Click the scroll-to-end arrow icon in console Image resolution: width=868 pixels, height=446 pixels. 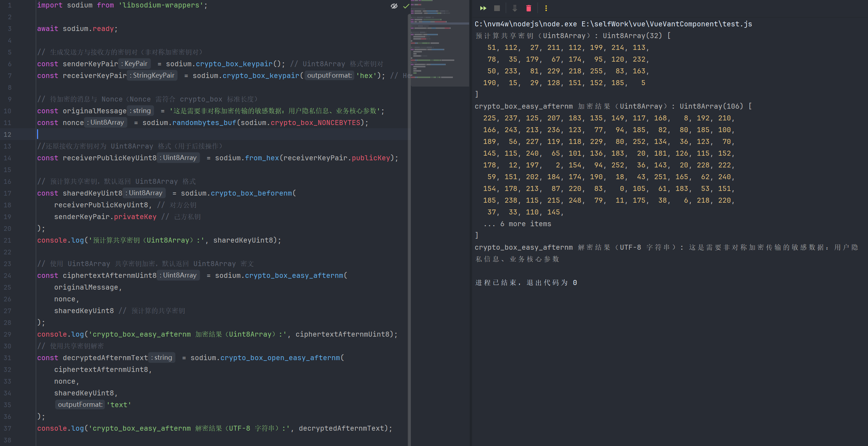click(x=514, y=8)
